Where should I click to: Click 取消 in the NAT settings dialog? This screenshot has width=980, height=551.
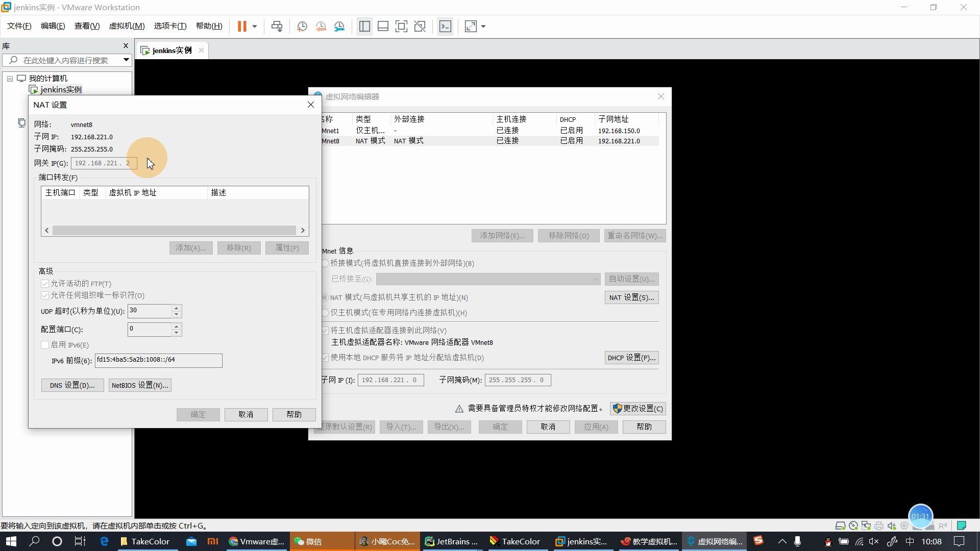246,414
